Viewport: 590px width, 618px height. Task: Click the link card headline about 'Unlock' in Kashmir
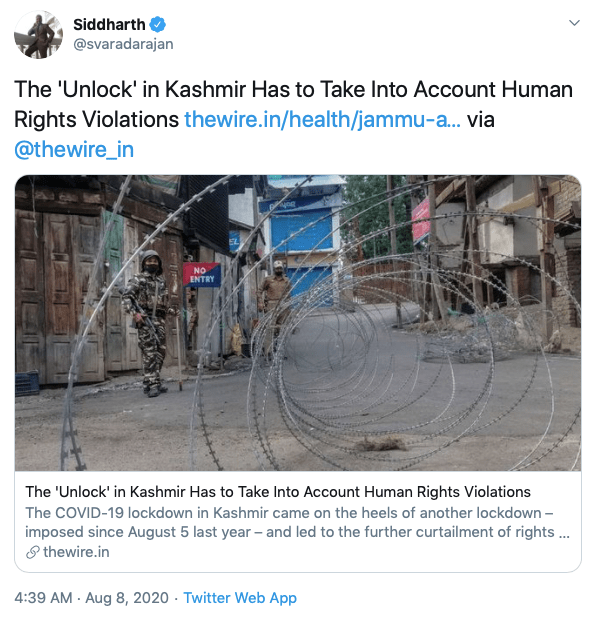(278, 492)
